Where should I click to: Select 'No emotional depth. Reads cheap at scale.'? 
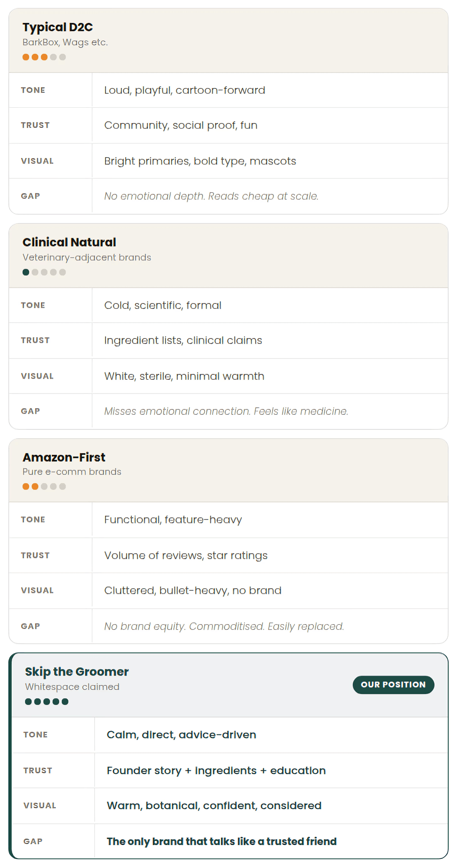pos(211,196)
